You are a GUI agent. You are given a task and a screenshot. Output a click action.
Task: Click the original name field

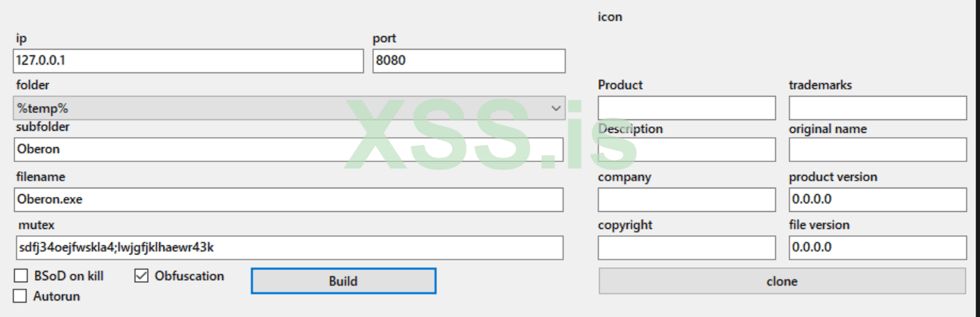pos(878,150)
